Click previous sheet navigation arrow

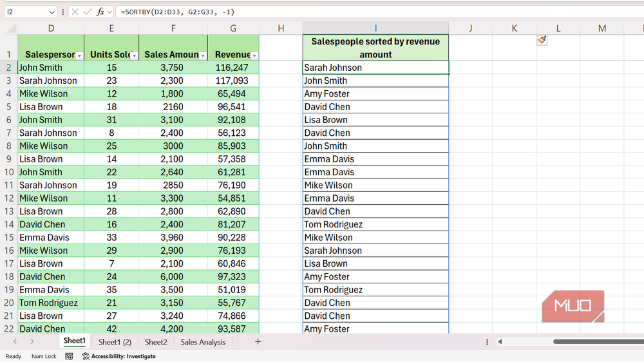pyautogui.click(x=15, y=341)
